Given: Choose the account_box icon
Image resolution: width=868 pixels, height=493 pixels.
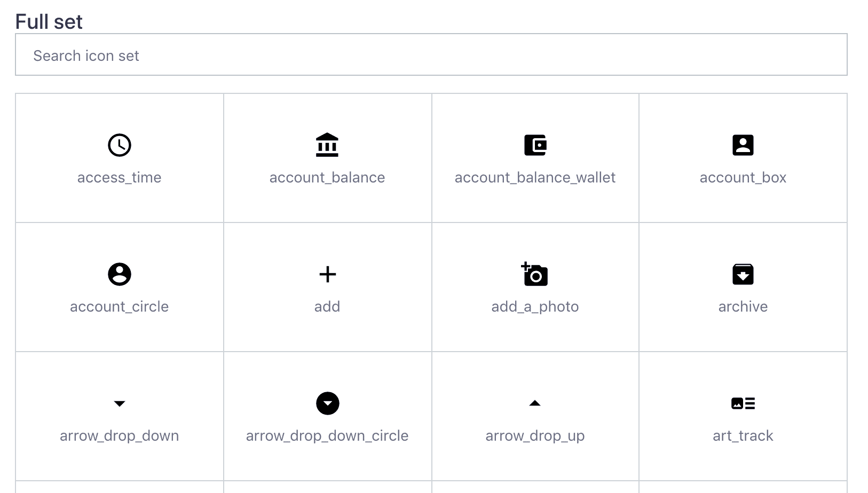Looking at the screenshot, I should coord(743,145).
